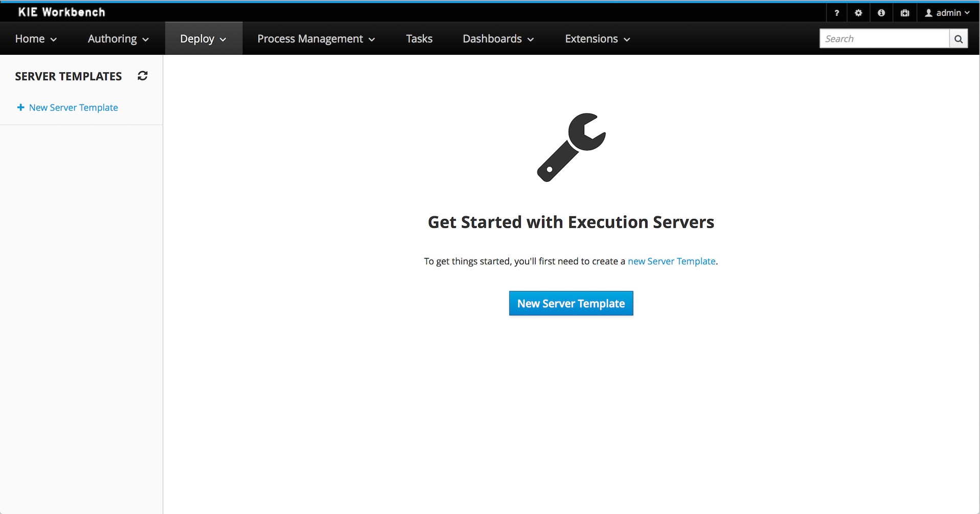Refresh the Server Templates list

[x=143, y=76]
